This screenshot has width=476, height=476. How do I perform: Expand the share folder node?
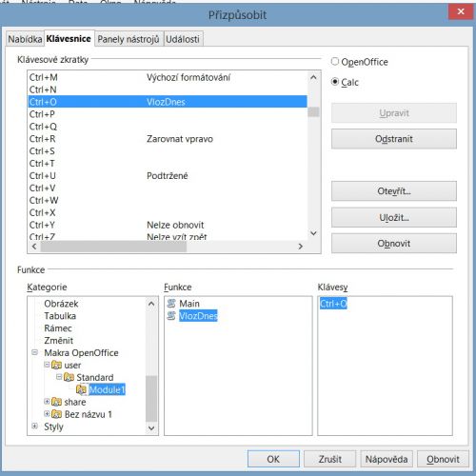coord(47,402)
